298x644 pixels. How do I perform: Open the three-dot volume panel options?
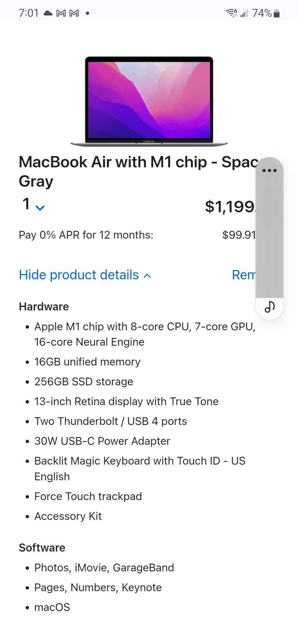point(269,170)
